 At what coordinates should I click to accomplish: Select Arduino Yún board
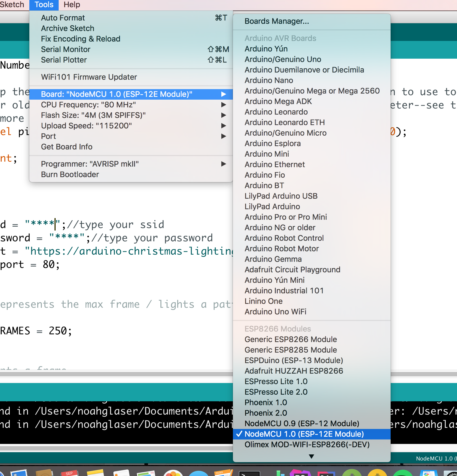tap(312, 49)
